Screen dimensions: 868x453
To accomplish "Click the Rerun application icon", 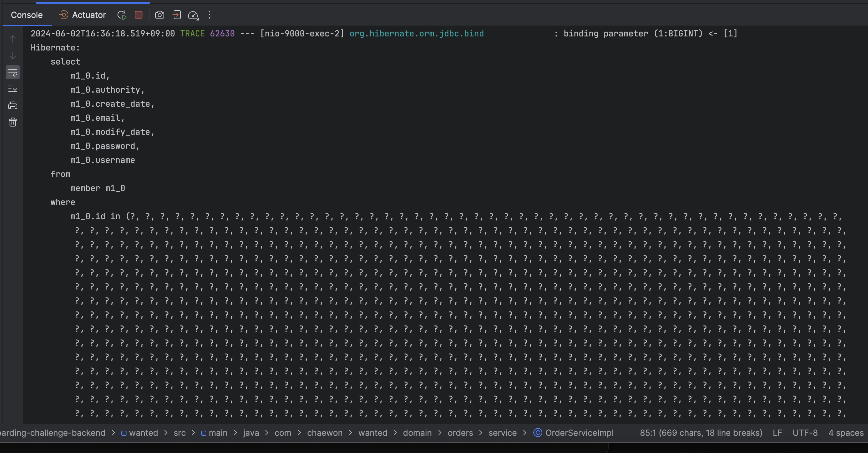I will (122, 15).
